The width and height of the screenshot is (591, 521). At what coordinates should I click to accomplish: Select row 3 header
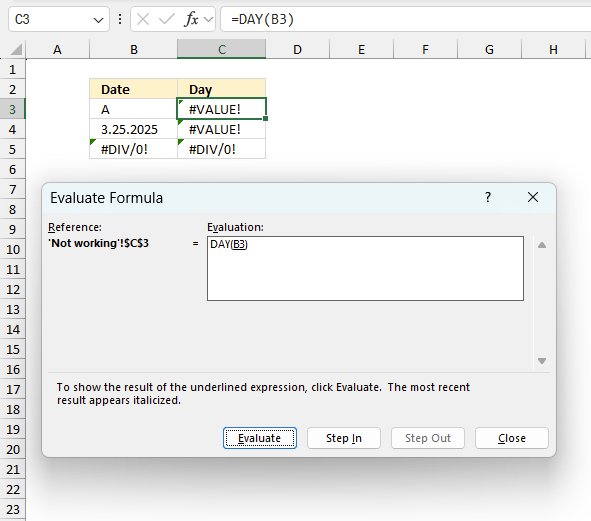coord(12,109)
